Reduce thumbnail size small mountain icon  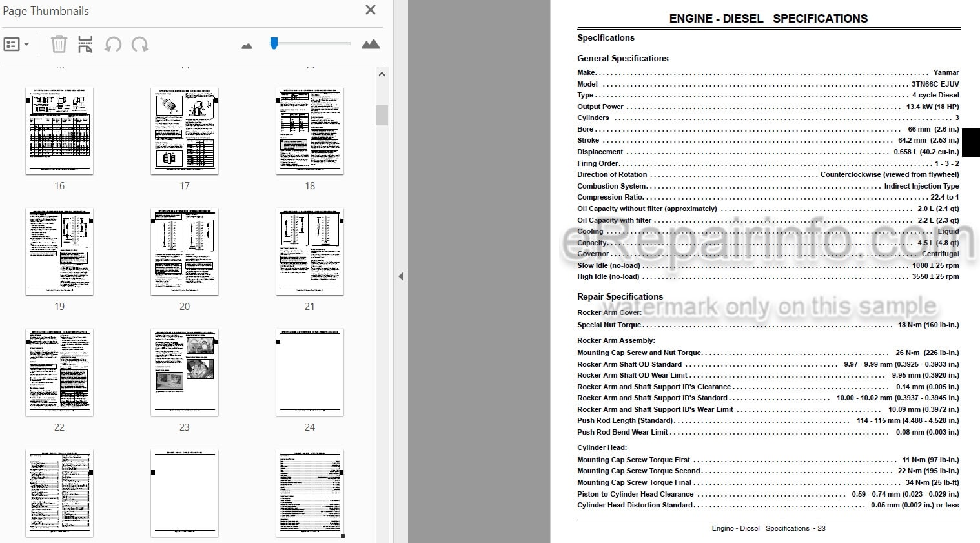click(x=247, y=46)
